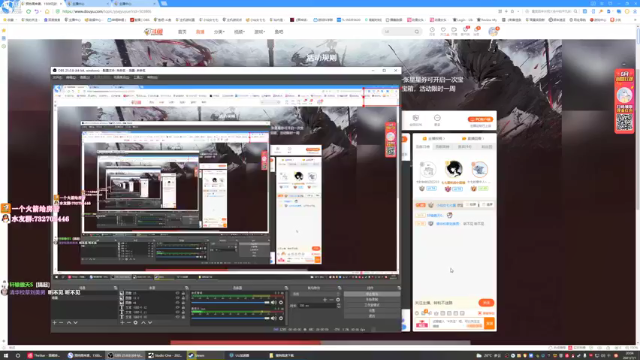Screen dimensions: 640x360
Task: Add a new source with the plus icon
Action: point(122,322)
